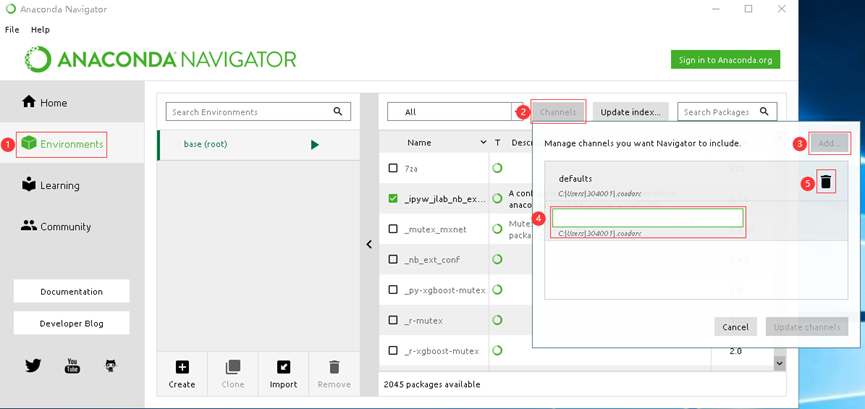Click the T column header
The width and height of the screenshot is (865, 409).
pos(497,142)
